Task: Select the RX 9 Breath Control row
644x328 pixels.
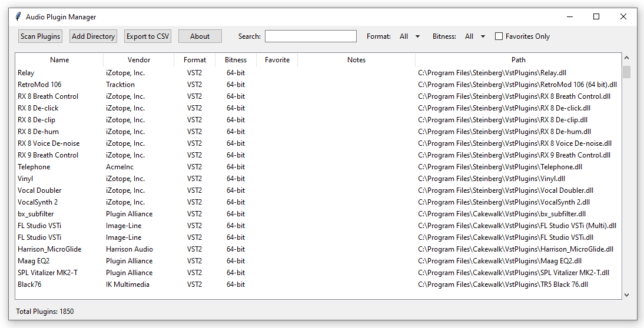Action: click(318, 155)
